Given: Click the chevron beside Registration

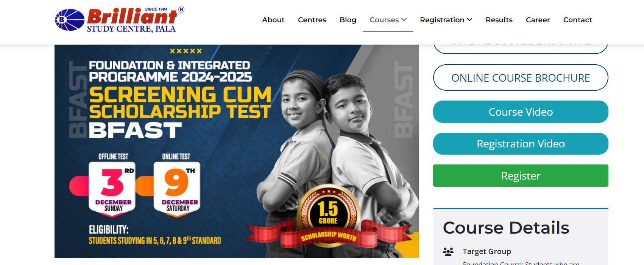Looking at the screenshot, I should pos(469,20).
